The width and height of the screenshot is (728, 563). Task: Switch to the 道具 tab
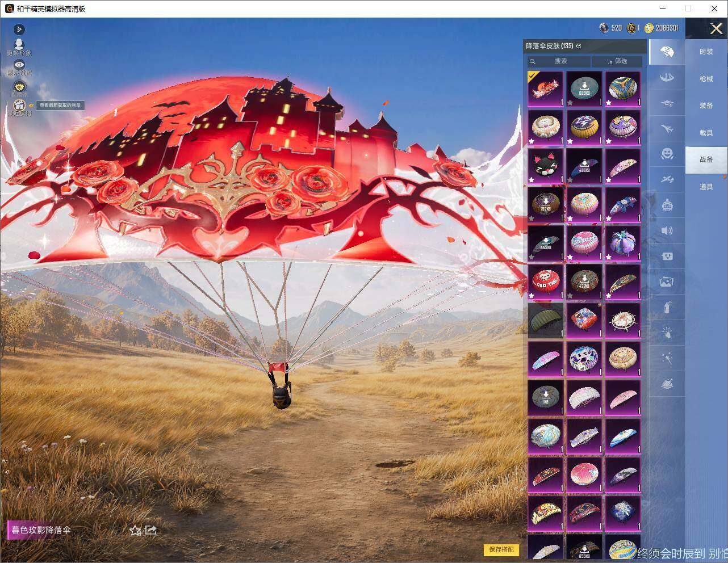706,187
